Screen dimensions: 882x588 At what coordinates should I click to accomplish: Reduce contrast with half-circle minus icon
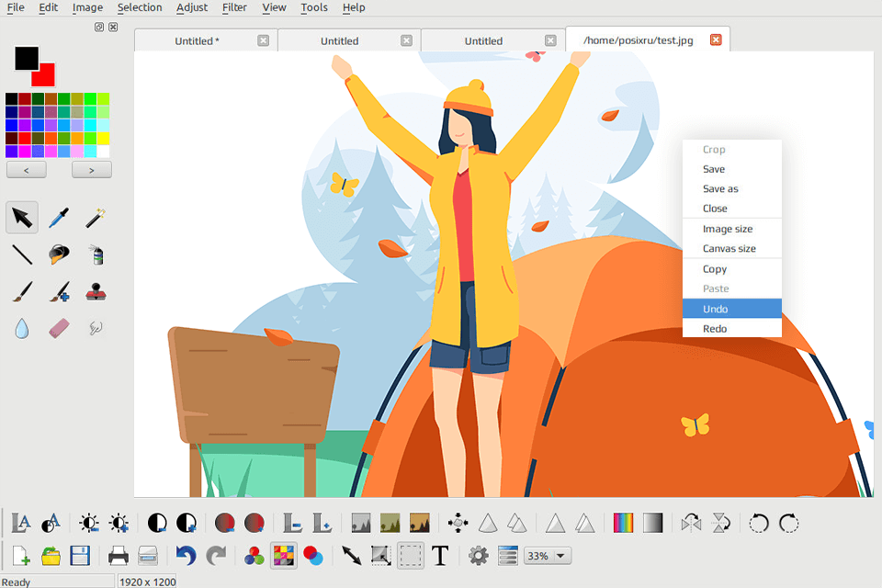[157, 524]
